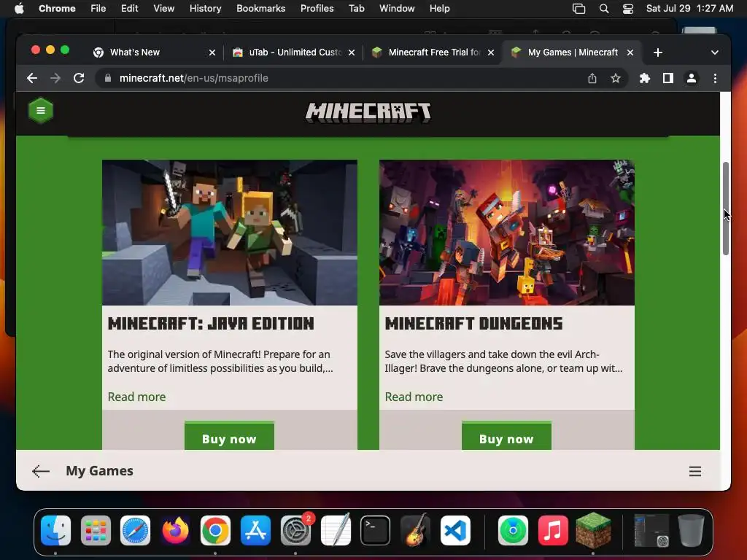The width and height of the screenshot is (747, 560).
Task: Open a new tab with the plus button
Action: tap(658, 52)
